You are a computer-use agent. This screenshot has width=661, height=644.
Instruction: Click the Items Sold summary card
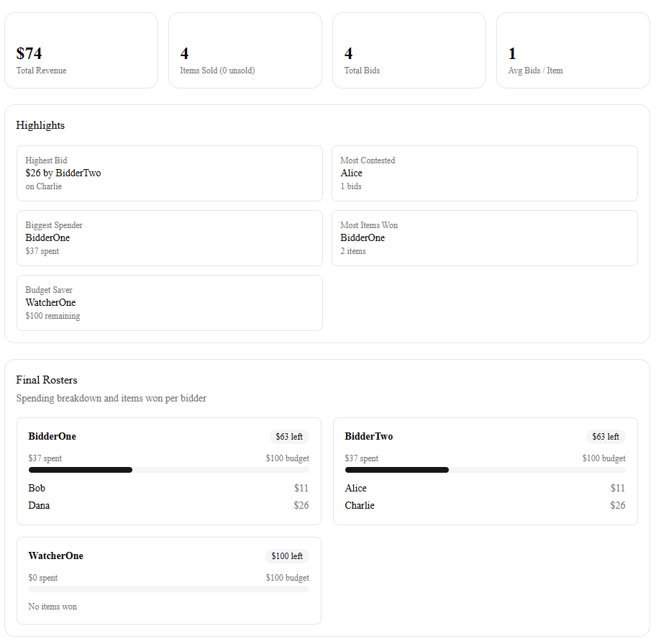245,50
